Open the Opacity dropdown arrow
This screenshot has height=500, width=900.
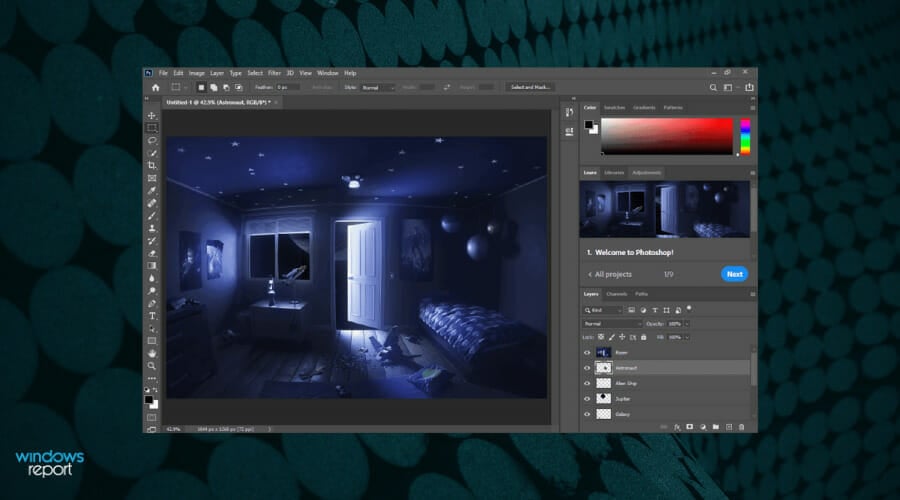point(686,324)
